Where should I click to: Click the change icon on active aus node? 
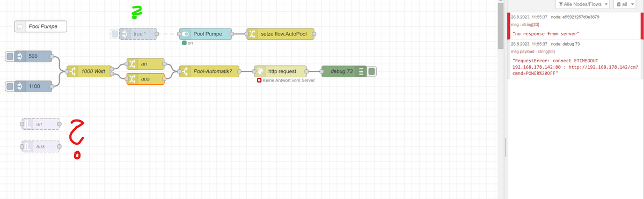[132, 79]
